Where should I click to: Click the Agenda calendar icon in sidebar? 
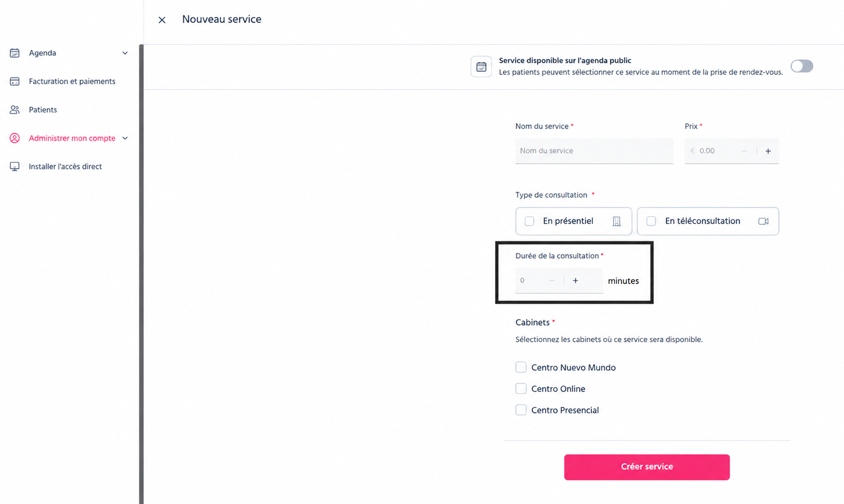pos(15,53)
